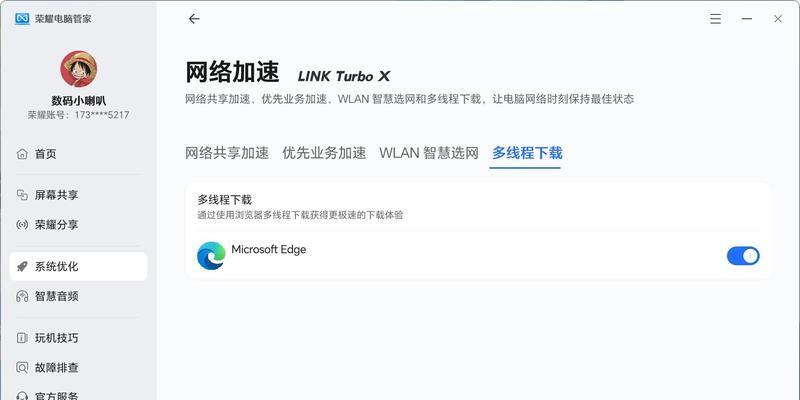The width and height of the screenshot is (800, 400).
Task: Select the 多线程下载 tab
Action: click(527, 153)
